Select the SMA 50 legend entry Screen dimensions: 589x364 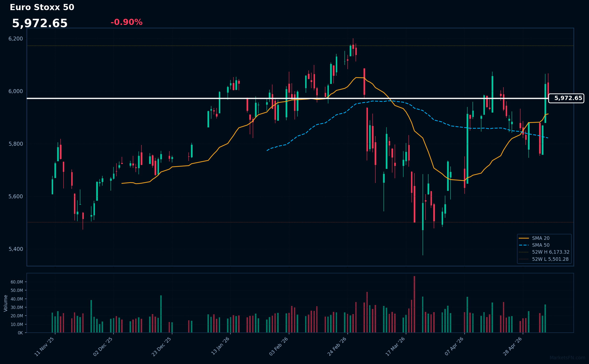pyautogui.click(x=534, y=245)
